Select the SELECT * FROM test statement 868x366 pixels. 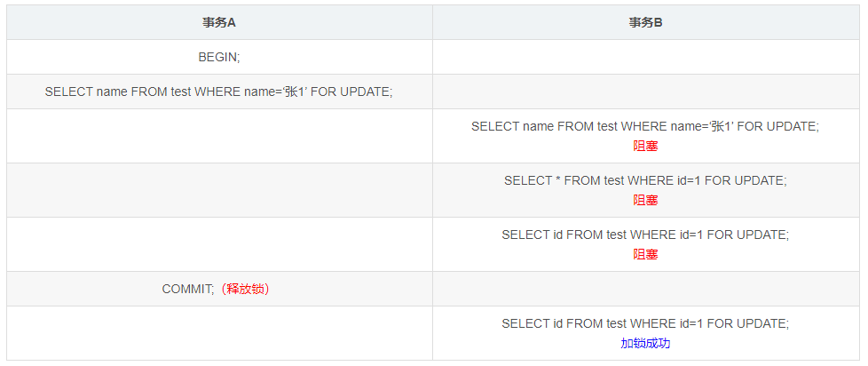[x=645, y=180]
